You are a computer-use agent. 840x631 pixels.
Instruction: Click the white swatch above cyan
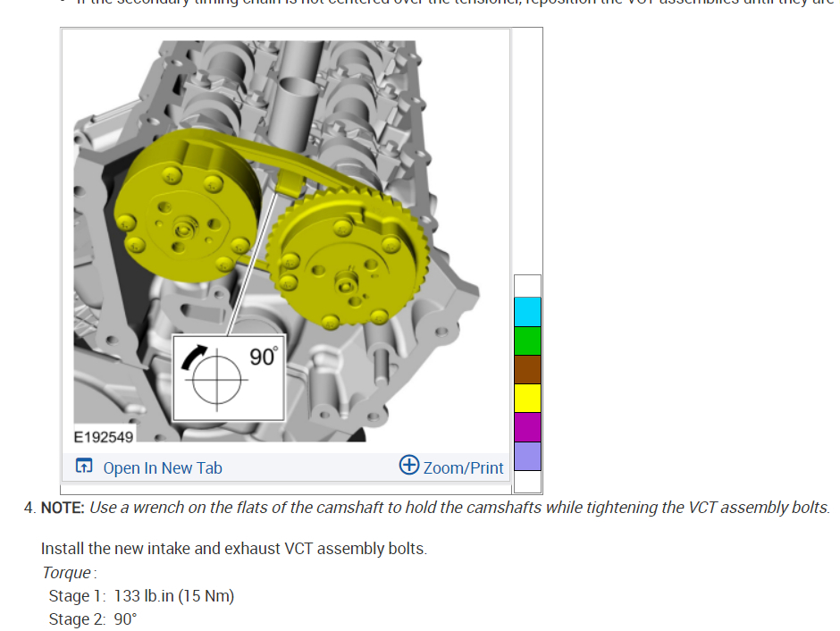527,286
